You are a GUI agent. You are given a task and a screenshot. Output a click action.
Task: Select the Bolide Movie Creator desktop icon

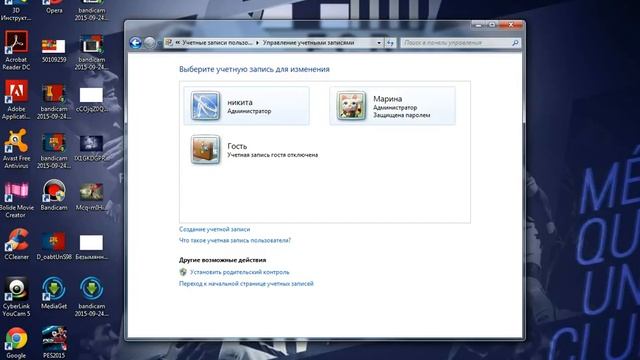(x=16, y=198)
